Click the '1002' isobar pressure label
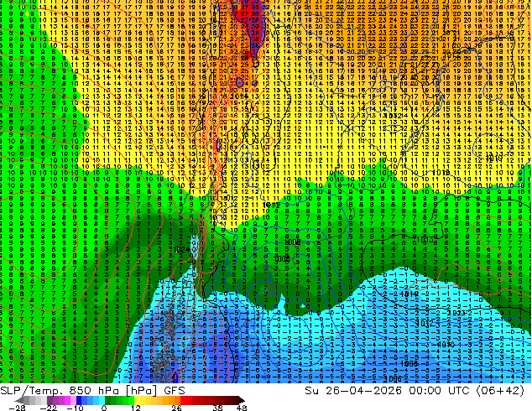Screen dimensions: 532x411 [282, 259]
